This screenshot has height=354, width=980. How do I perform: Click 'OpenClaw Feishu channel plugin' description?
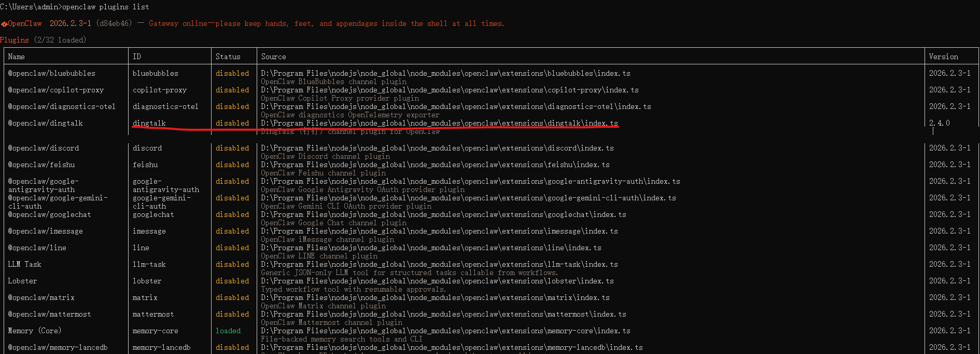tap(324, 173)
